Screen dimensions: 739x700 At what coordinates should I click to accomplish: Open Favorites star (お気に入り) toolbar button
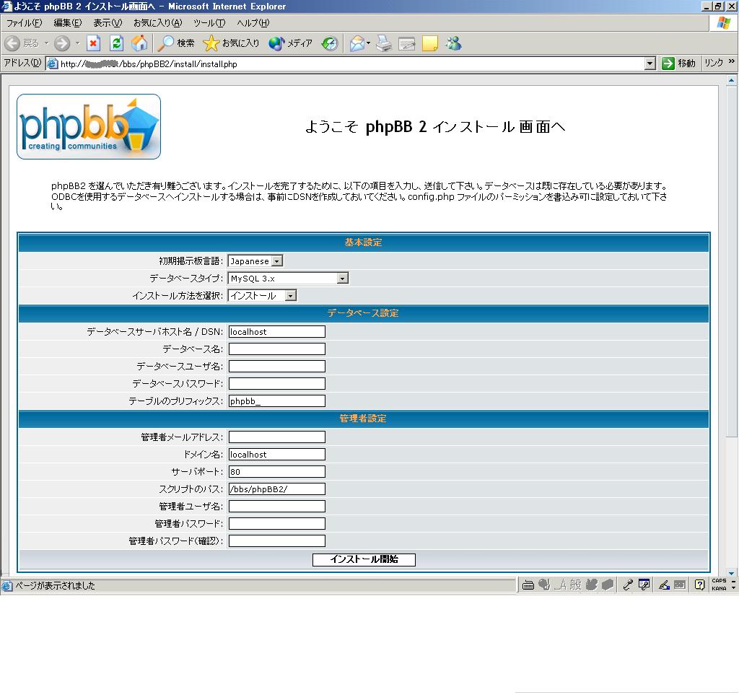(231, 43)
